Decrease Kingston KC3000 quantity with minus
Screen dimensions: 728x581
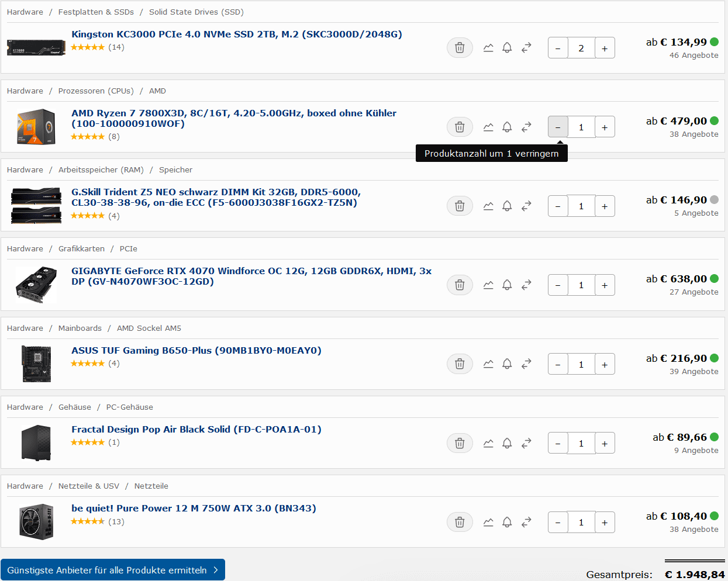(558, 48)
